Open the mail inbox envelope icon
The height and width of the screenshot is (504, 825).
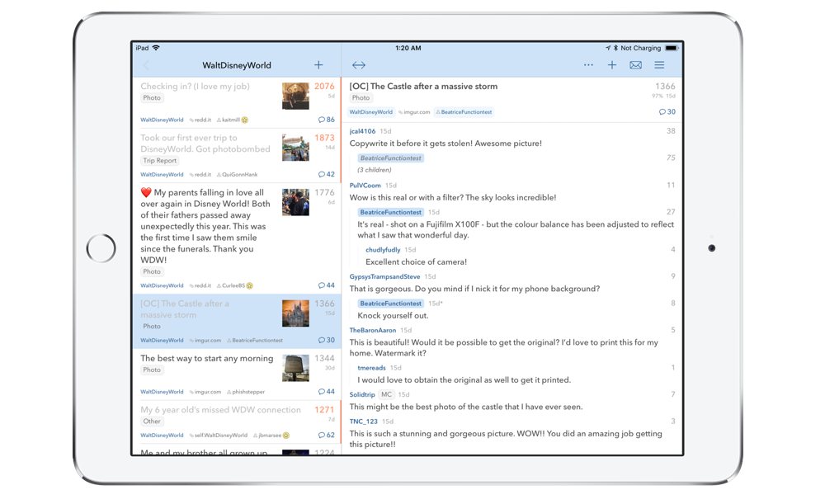pos(635,65)
